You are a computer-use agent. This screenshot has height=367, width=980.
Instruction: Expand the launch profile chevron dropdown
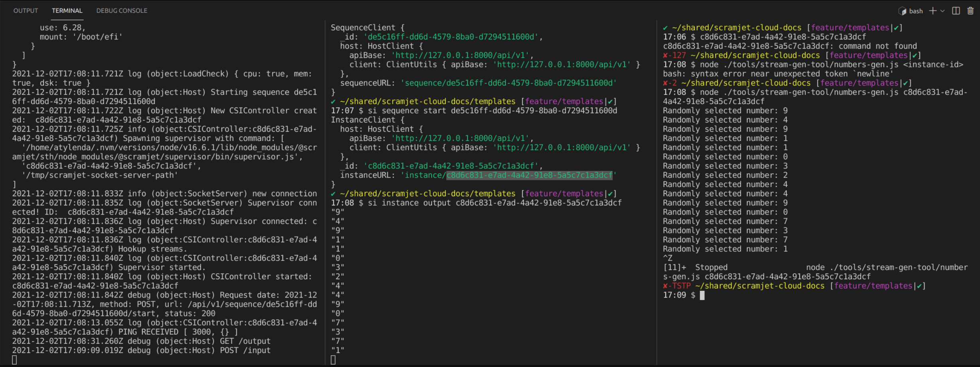(943, 11)
